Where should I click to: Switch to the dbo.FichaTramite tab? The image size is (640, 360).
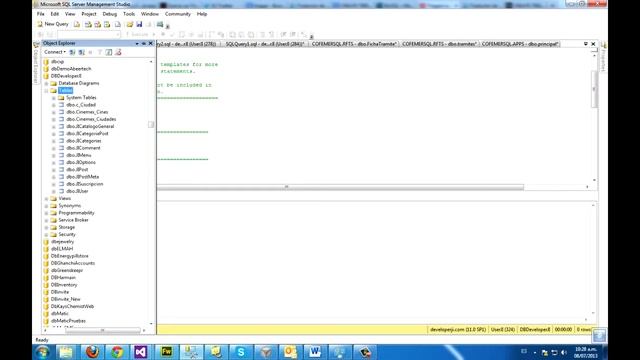[x=354, y=44]
